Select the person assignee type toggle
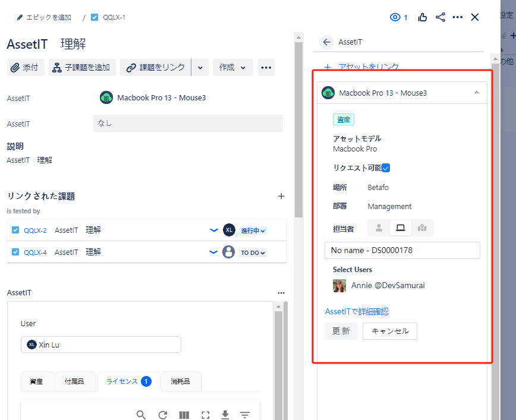516x420 pixels. (379, 228)
